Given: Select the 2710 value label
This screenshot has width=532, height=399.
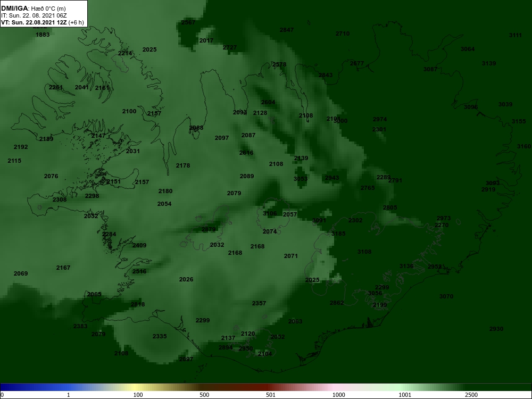Looking at the screenshot, I should pos(343,34).
